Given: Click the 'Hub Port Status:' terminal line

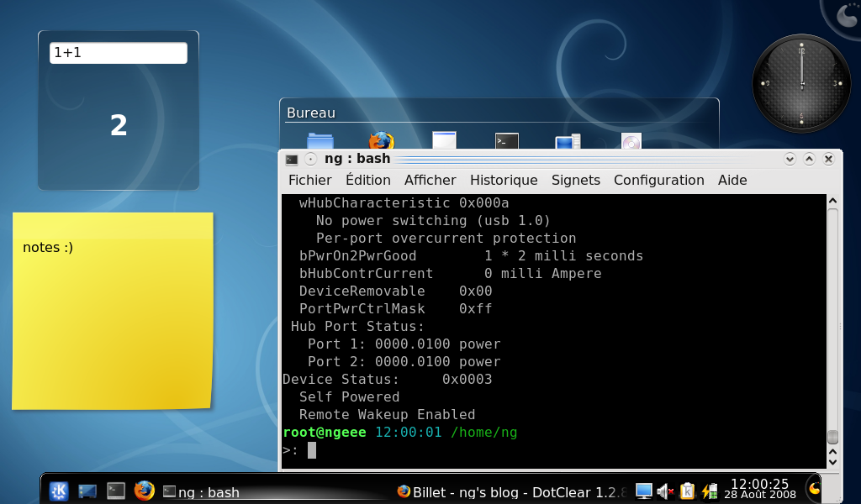Looking at the screenshot, I should (357, 326).
